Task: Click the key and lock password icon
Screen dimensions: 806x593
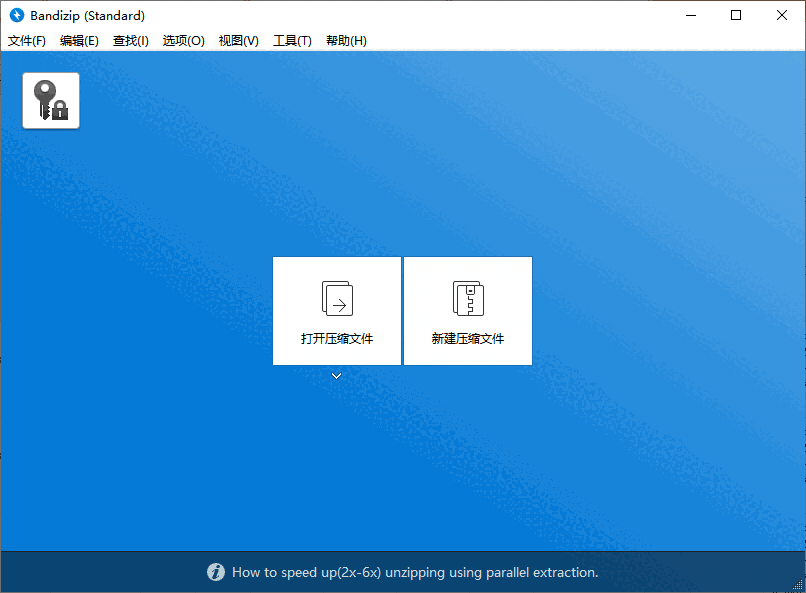Action: 50,100
